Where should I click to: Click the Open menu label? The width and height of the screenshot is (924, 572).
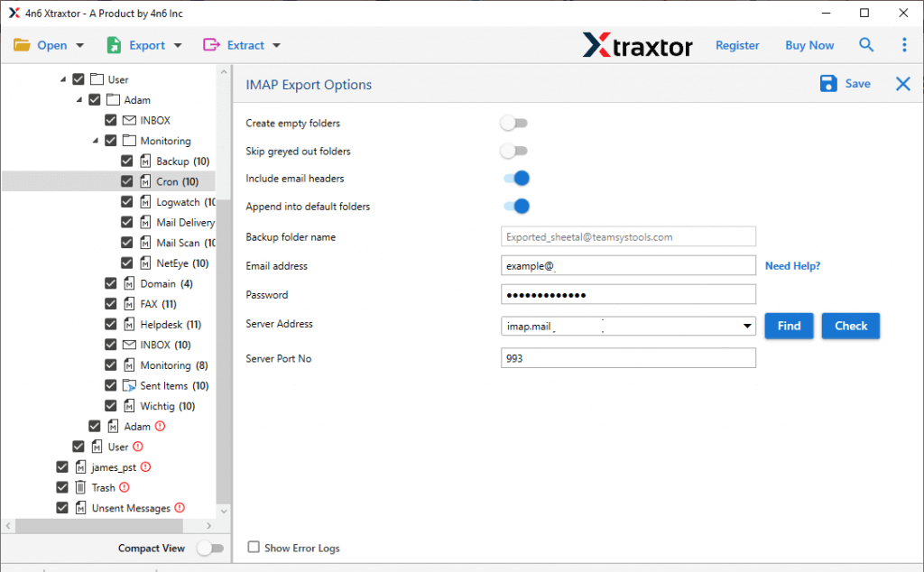(51, 45)
